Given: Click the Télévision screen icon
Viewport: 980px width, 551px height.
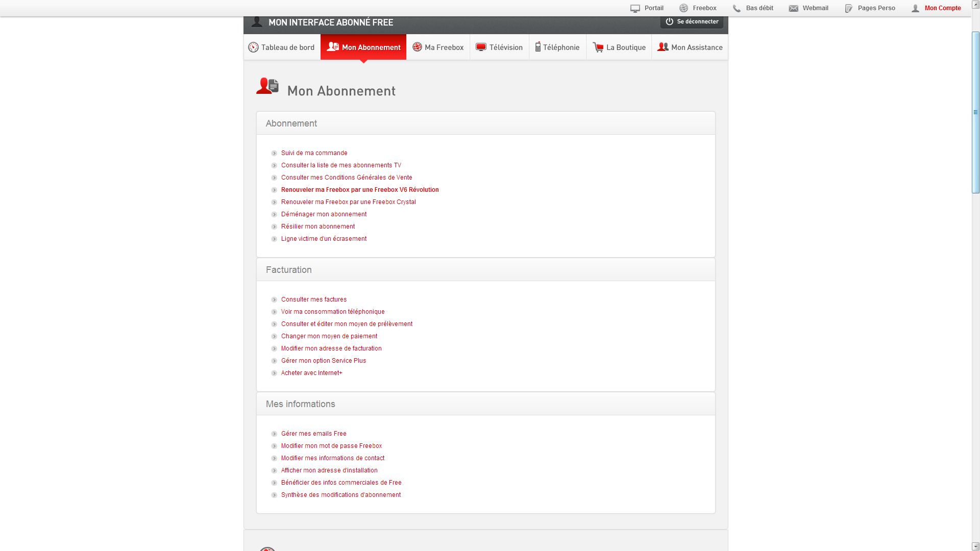Looking at the screenshot, I should [x=481, y=47].
